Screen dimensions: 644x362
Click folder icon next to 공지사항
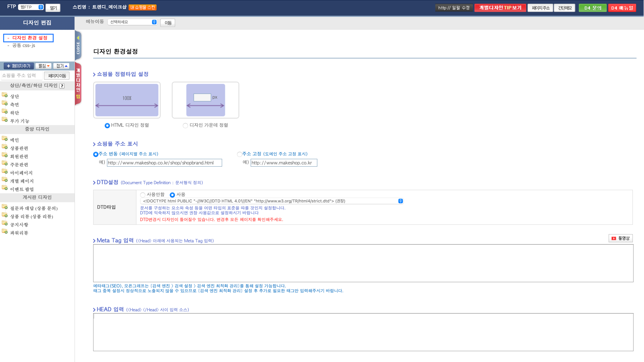tap(4, 223)
